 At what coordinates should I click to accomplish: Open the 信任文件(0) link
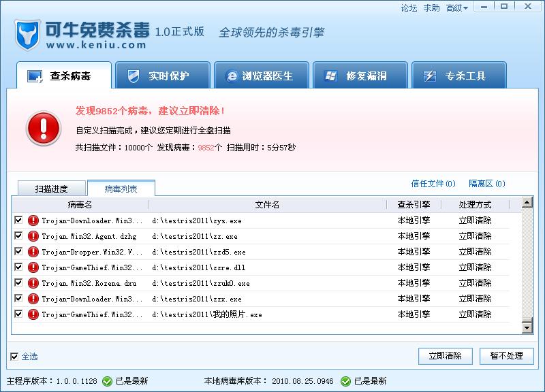(x=433, y=183)
